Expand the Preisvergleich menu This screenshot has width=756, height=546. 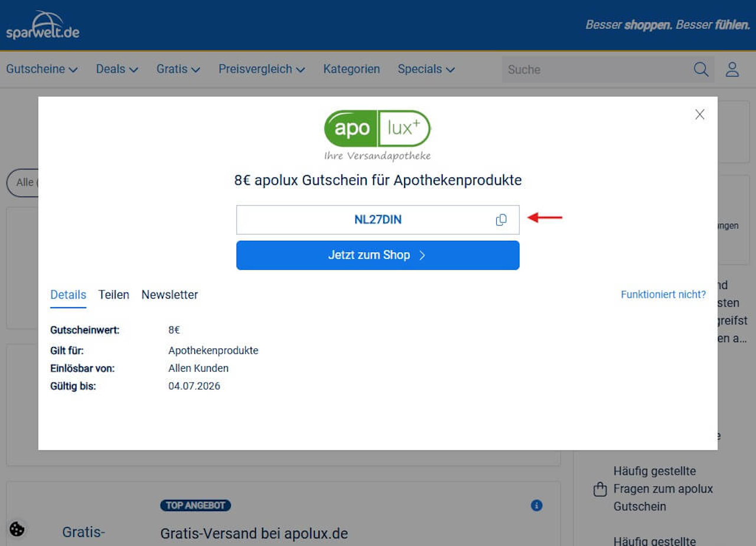262,69
